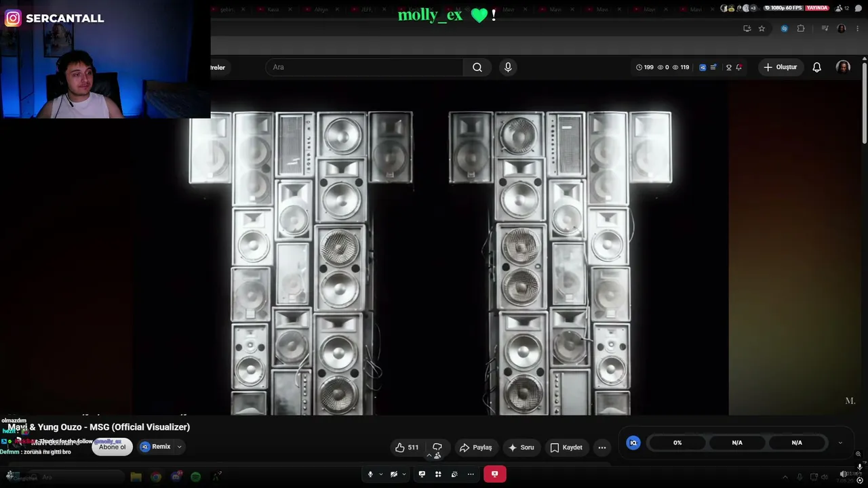868x488 pixels.
Task: Dislike the MSG video
Action: coord(437,447)
